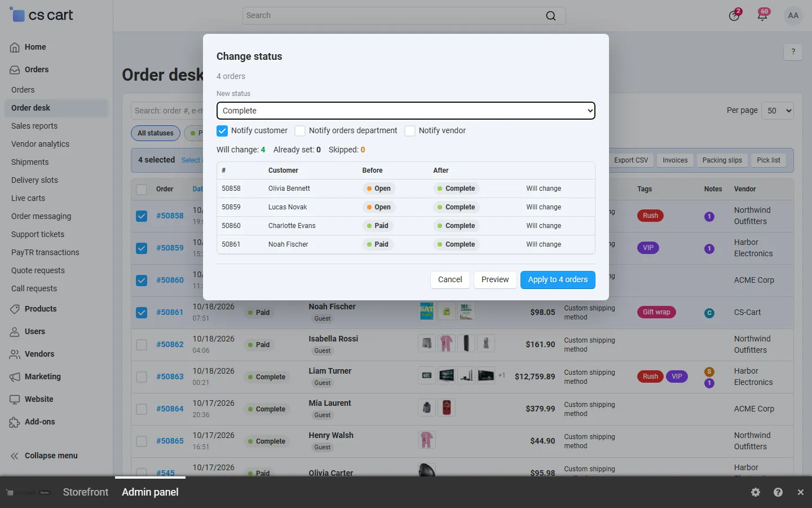Click the Pick list button
812x508 pixels.
click(769, 160)
